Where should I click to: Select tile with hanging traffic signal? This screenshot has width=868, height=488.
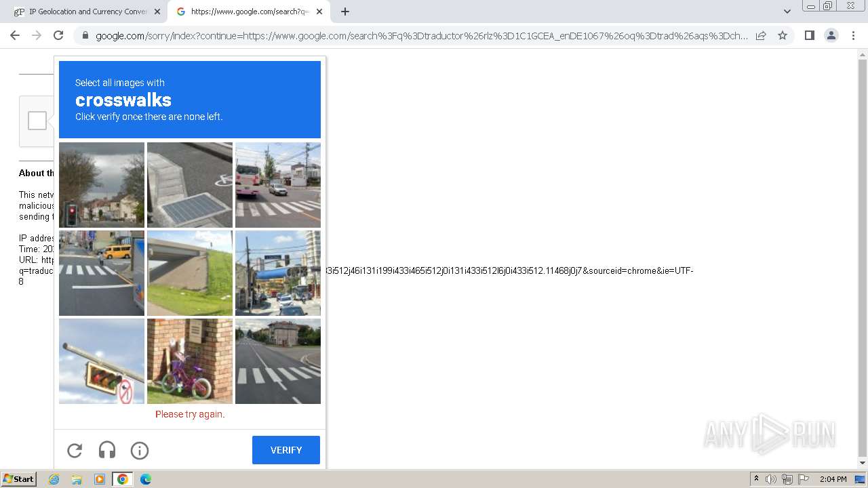[x=102, y=361]
